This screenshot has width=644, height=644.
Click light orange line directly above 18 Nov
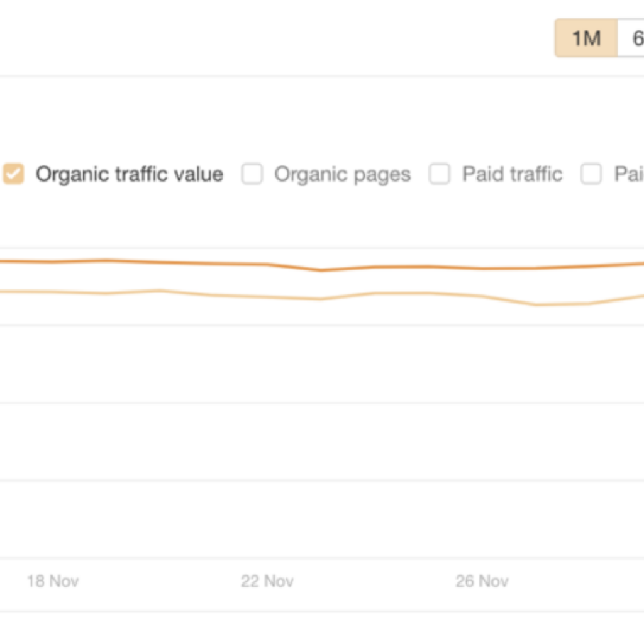click(x=53, y=292)
